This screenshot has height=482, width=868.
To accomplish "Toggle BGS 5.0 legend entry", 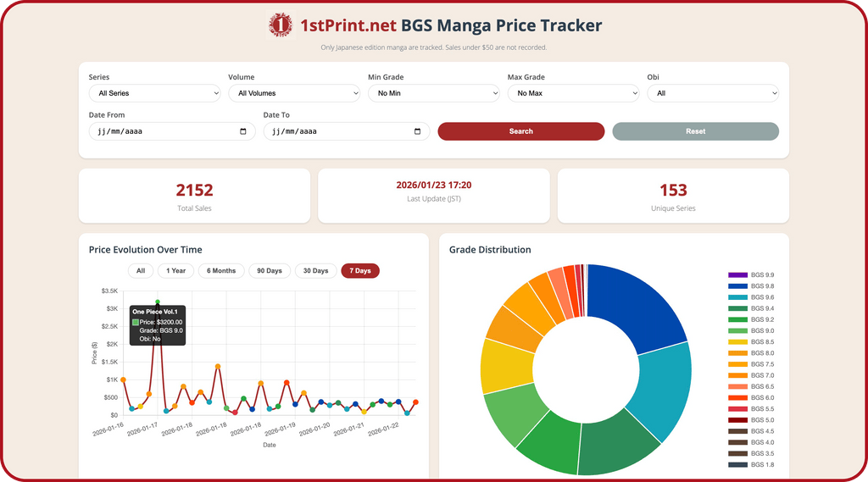I will [x=751, y=420].
